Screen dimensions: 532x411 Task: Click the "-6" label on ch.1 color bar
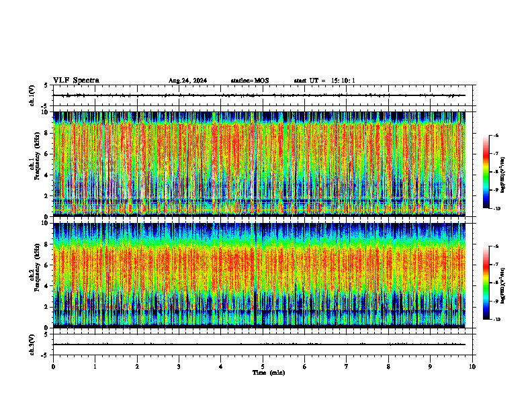496,135
